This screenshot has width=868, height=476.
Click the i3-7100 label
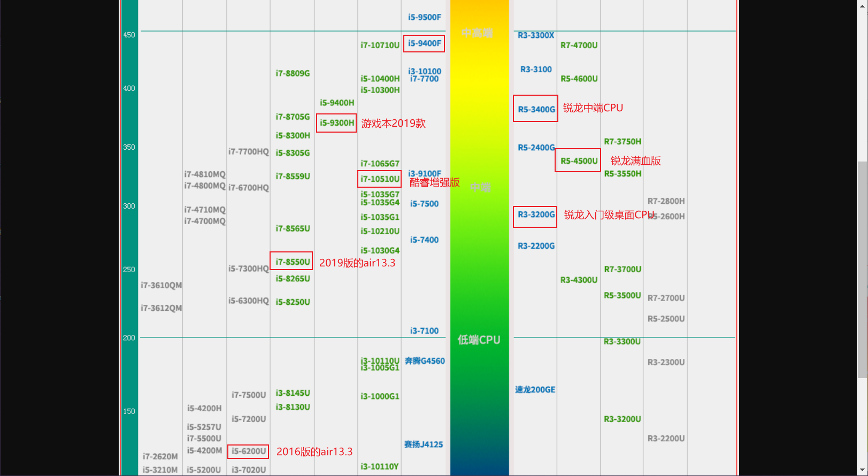(425, 331)
